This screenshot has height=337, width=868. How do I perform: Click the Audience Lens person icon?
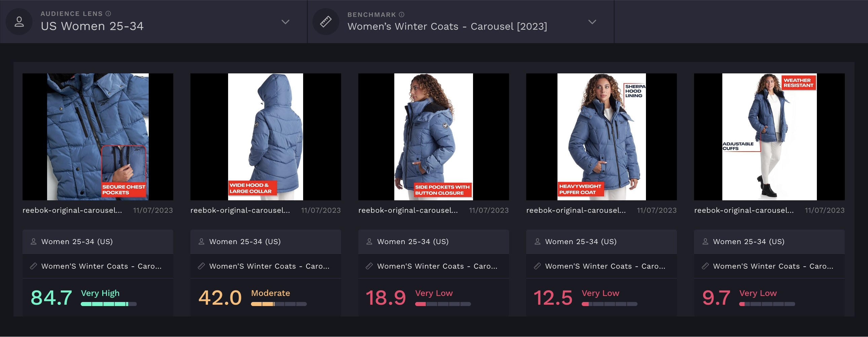pos(19,22)
